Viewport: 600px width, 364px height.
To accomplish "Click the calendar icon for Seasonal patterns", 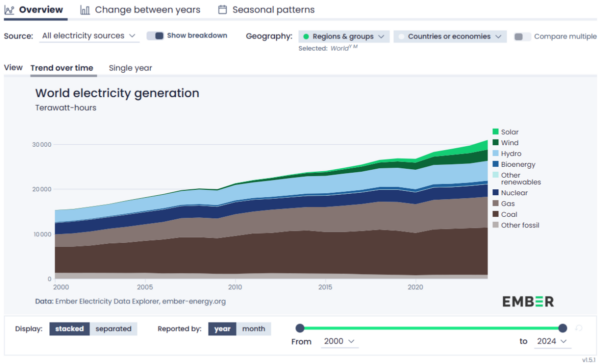I will pyautogui.click(x=222, y=10).
